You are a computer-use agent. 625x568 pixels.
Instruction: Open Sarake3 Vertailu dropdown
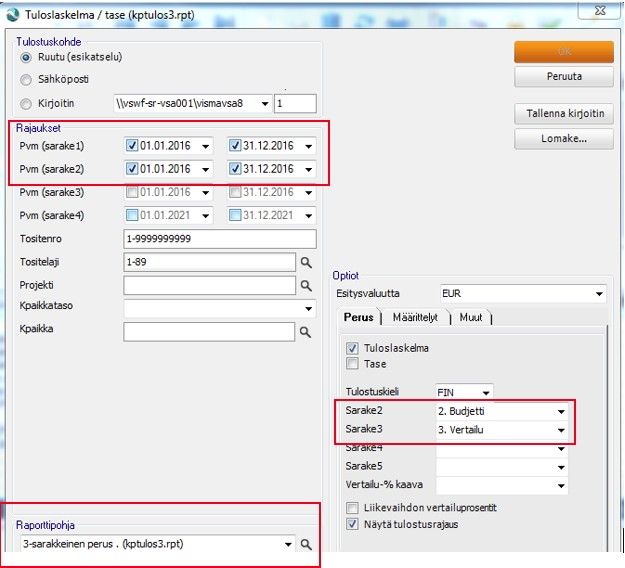point(561,430)
